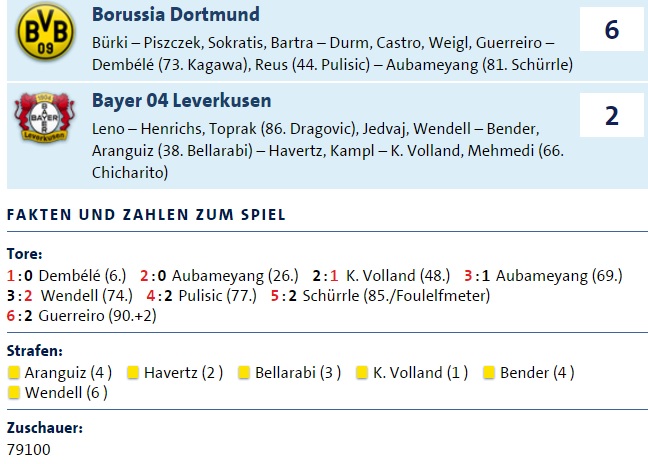
Task: Open the Bayer 04 Leverkusen team name
Action: (181, 102)
